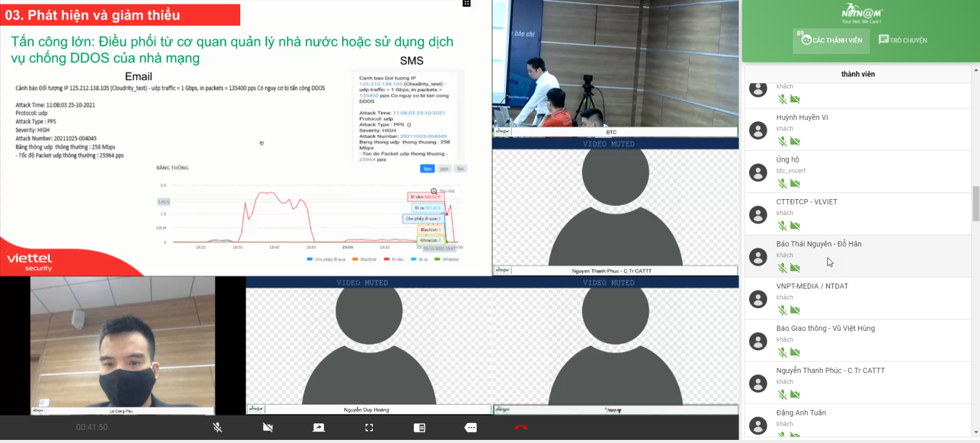Click the grid icon above the shared slide
The image size is (980, 443).
(x=467, y=3)
